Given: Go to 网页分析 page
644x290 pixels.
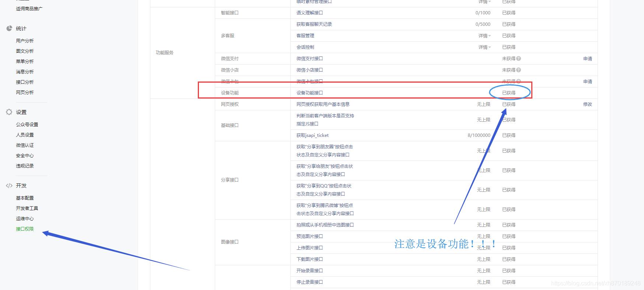Looking at the screenshot, I should (25, 92).
